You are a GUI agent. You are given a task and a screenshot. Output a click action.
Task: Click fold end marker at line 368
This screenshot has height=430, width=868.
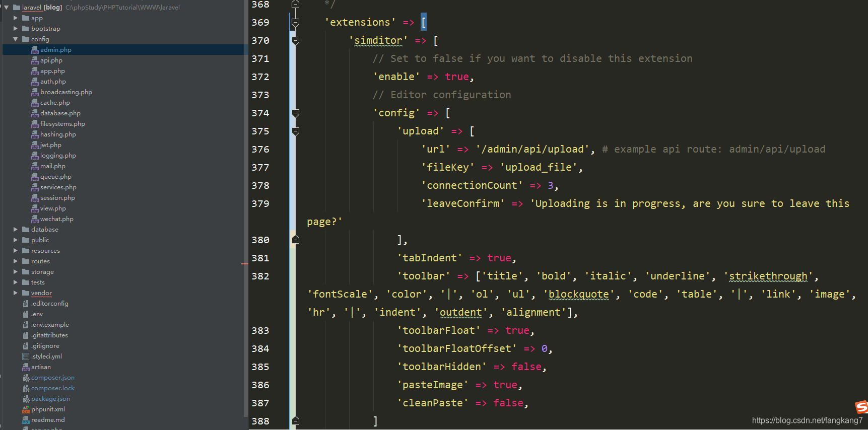coord(296,4)
